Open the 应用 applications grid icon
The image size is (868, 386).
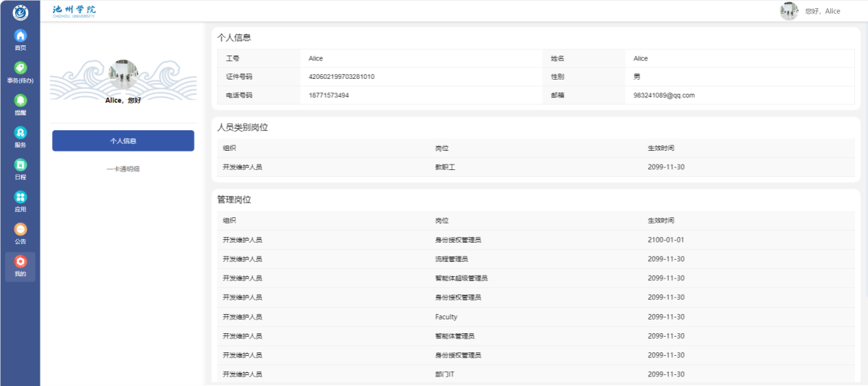[21, 197]
